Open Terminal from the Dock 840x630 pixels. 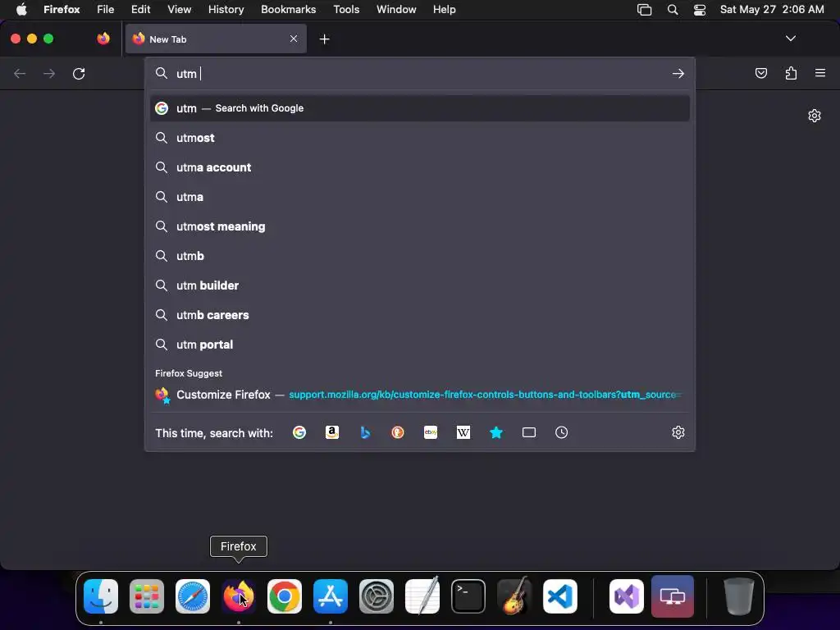[x=468, y=596]
